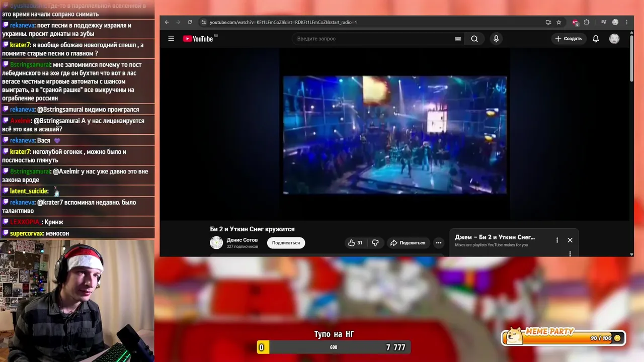Viewport: 644px width, 362px height.
Task: Click krater7 message about новогодний спешл
Action: pyautogui.click(x=77, y=49)
